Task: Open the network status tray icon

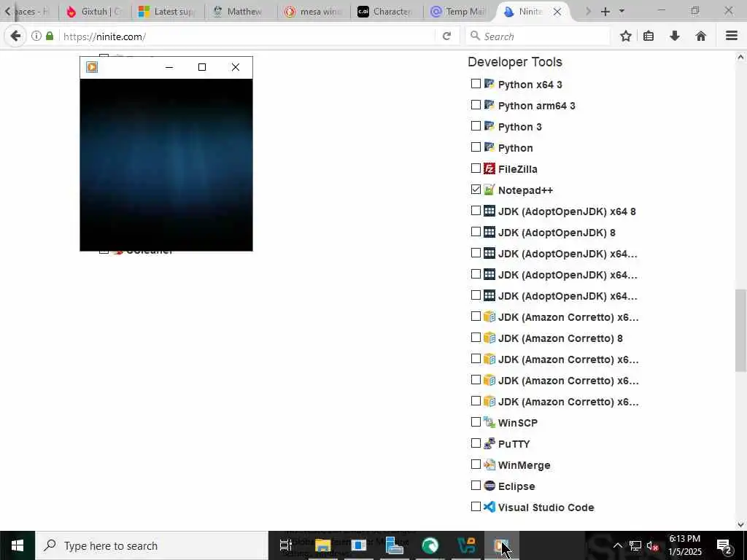Action: coord(635,545)
